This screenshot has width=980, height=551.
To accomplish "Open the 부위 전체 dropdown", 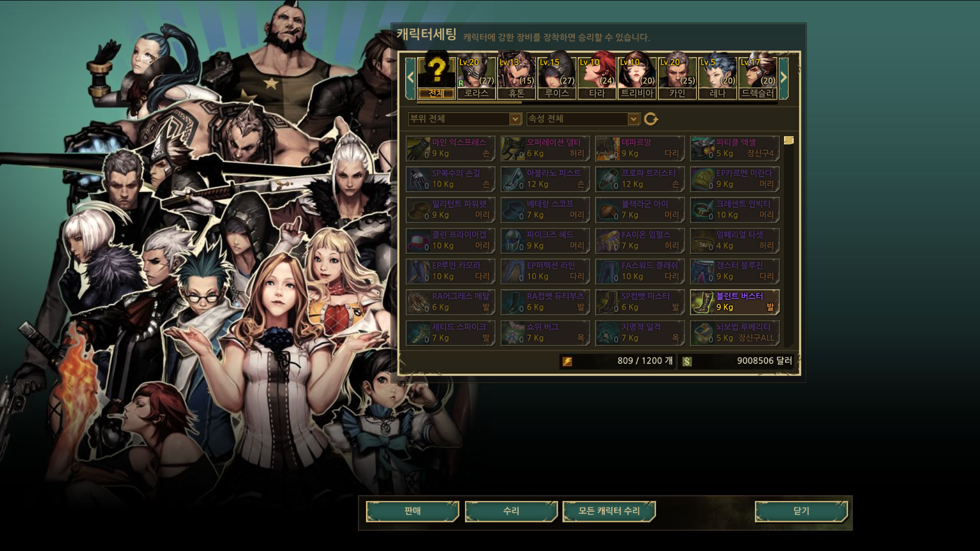I will (x=464, y=119).
